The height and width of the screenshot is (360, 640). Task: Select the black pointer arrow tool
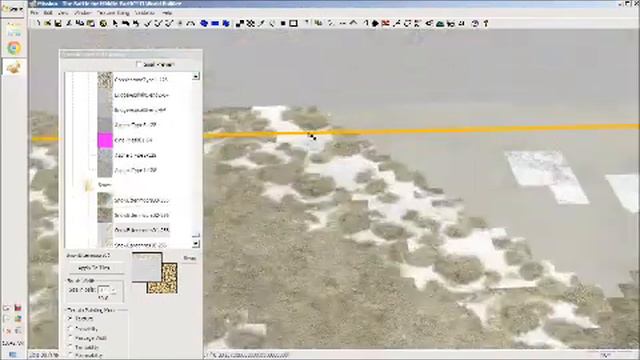tap(115, 23)
